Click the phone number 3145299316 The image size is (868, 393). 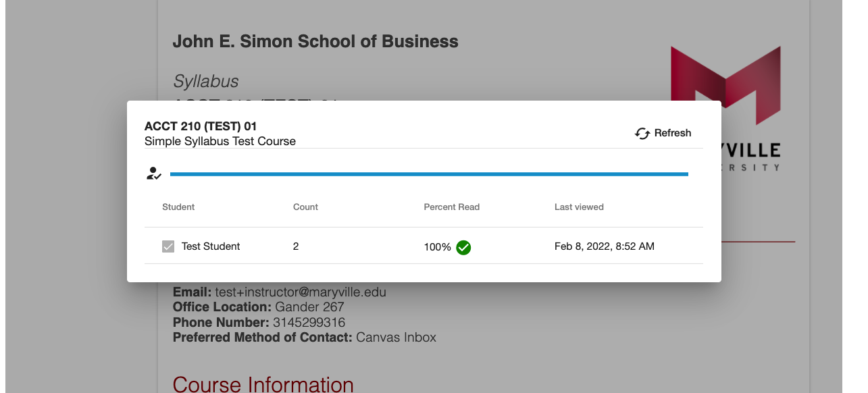coord(309,322)
